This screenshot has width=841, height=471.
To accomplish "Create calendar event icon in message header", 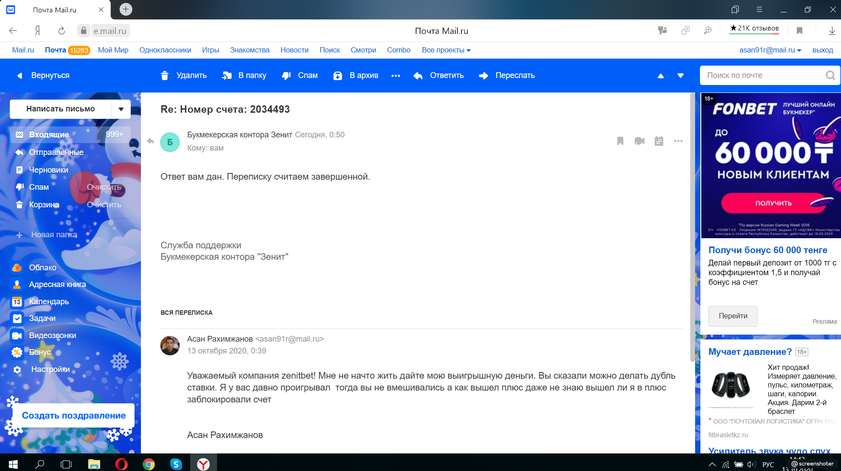I will (659, 141).
